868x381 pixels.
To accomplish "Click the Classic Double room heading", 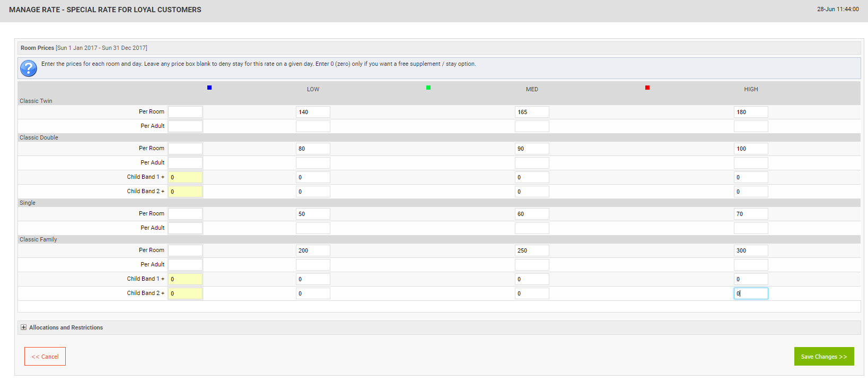I will pos(39,137).
